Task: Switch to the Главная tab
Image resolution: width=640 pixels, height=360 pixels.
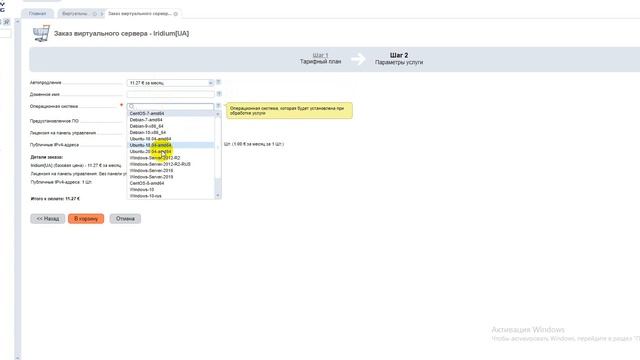Action: click(x=38, y=14)
